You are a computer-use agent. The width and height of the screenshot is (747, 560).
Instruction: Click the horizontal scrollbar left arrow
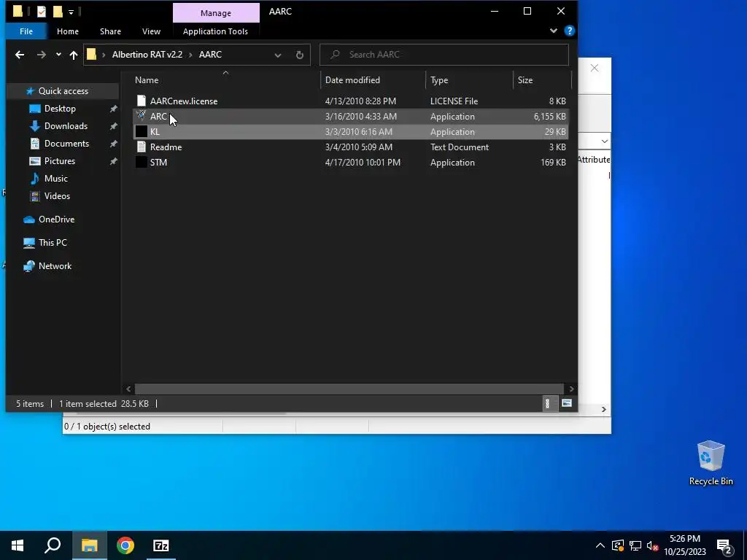pos(128,389)
